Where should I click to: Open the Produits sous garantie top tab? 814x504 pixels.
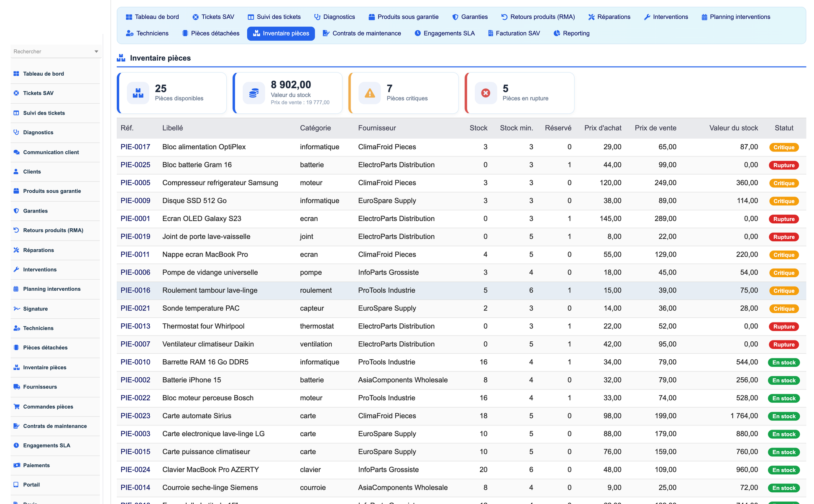(404, 17)
